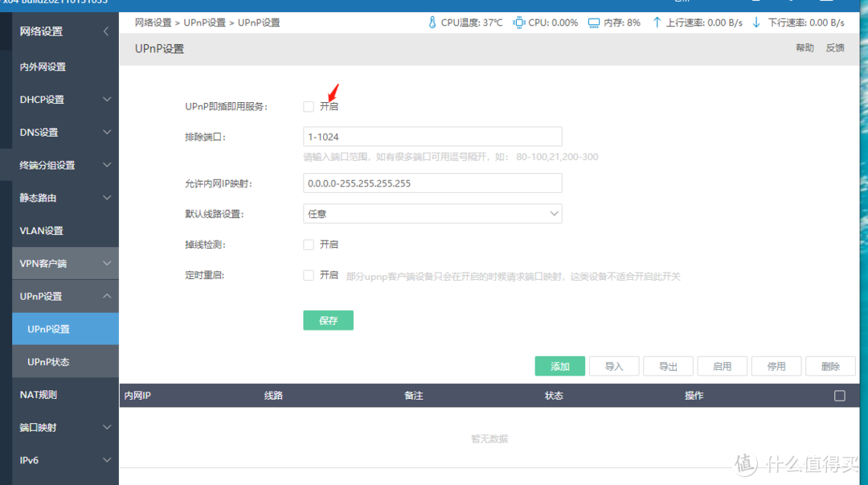868x485 pixels.
Task: Click the green 保存 button
Action: (328, 319)
